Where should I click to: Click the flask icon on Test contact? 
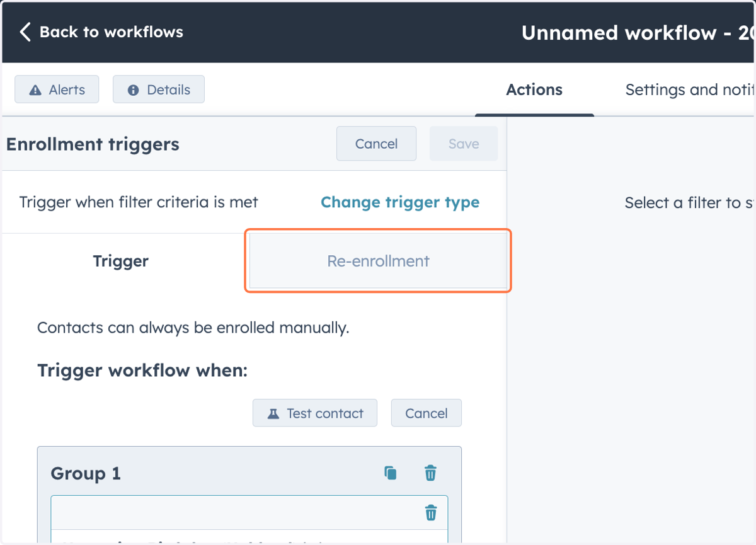[x=273, y=413]
